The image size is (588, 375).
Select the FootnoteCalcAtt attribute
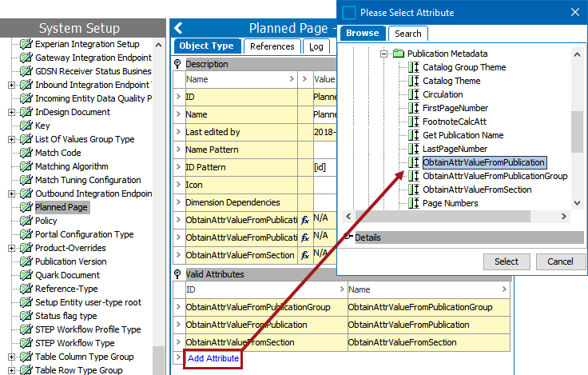(454, 122)
